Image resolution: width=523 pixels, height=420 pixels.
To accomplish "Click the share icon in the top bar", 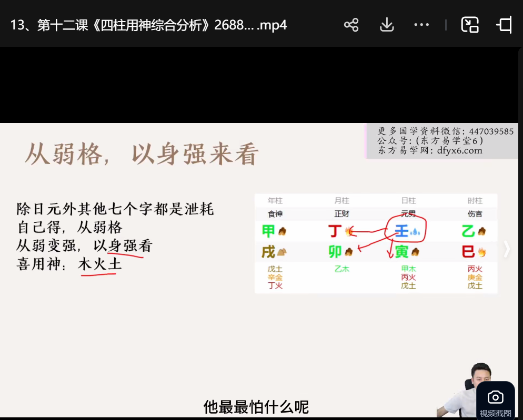I will (351, 25).
